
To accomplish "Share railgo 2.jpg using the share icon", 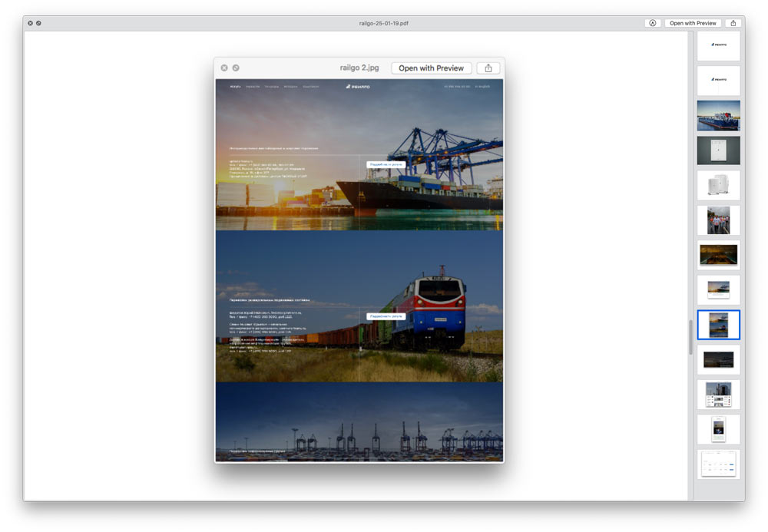I will [488, 68].
